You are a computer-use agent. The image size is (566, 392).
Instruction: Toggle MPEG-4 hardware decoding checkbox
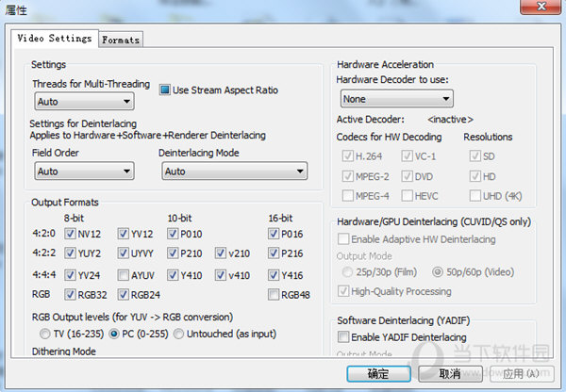pos(347,196)
